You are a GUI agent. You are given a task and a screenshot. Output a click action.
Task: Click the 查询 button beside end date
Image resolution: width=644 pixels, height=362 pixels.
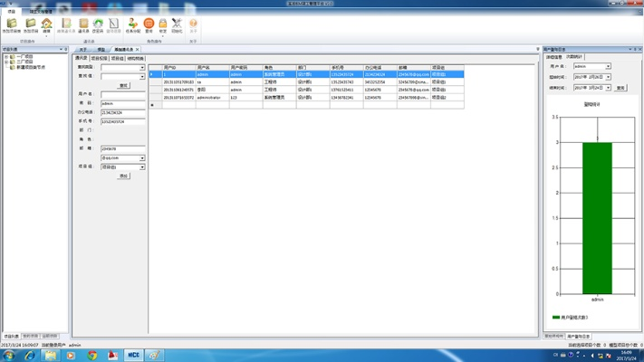(x=620, y=89)
